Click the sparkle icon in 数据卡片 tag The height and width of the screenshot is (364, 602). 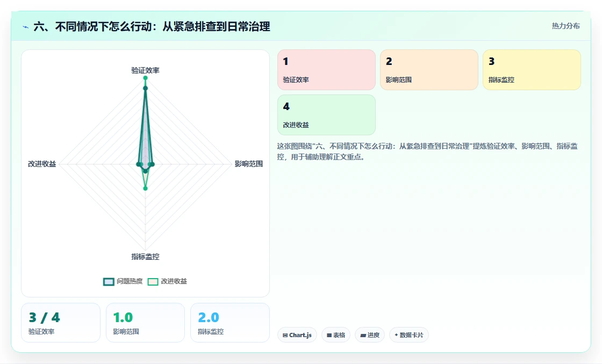pos(396,335)
